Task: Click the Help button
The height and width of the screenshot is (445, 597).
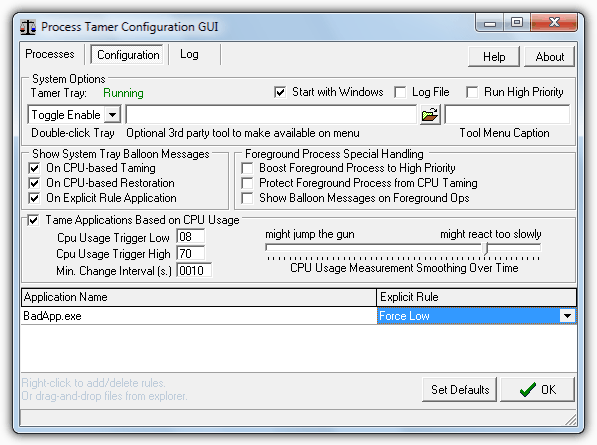Action: 494,57
